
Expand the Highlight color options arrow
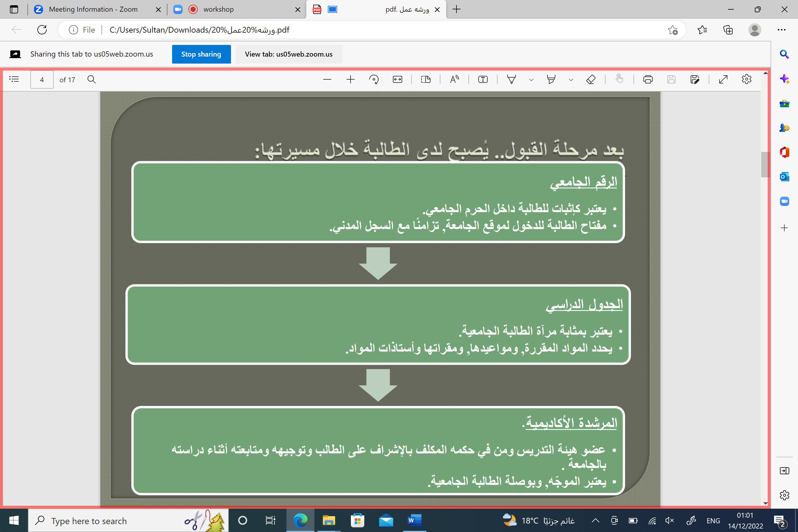[x=571, y=80]
